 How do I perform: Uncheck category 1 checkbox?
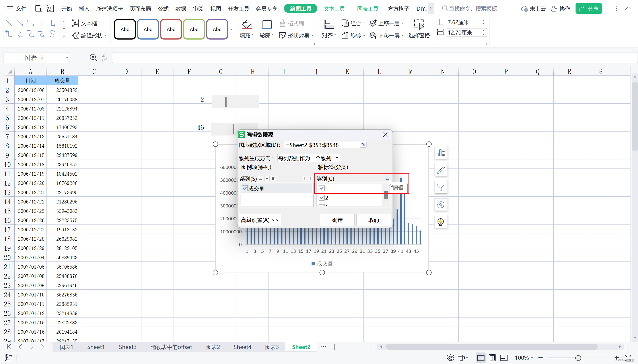[322, 188]
